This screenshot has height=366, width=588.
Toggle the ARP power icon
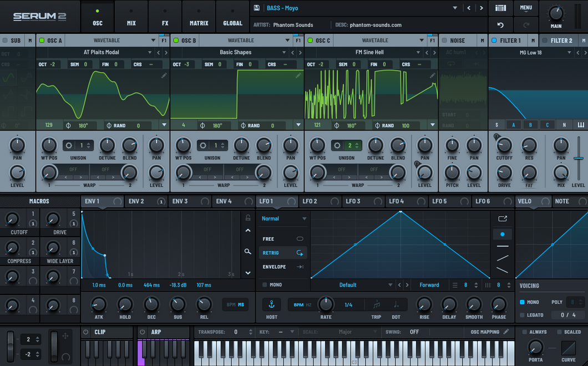(x=142, y=332)
